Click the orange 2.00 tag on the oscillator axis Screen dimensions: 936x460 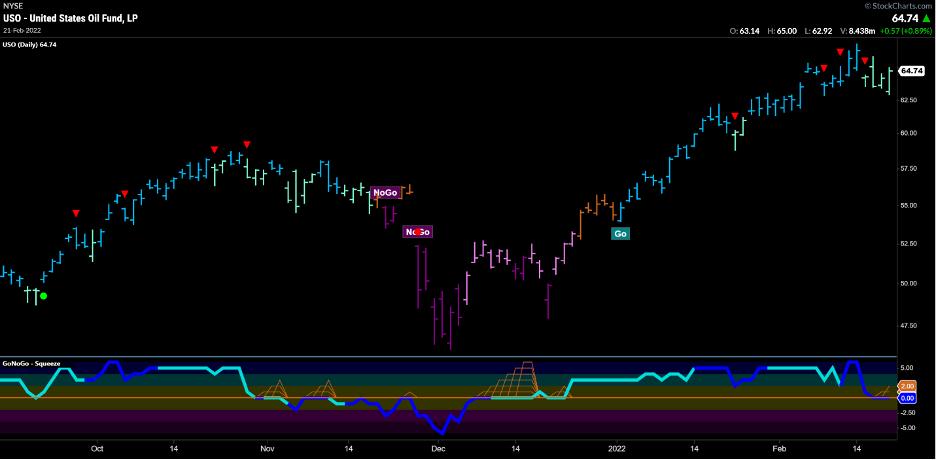pos(907,386)
